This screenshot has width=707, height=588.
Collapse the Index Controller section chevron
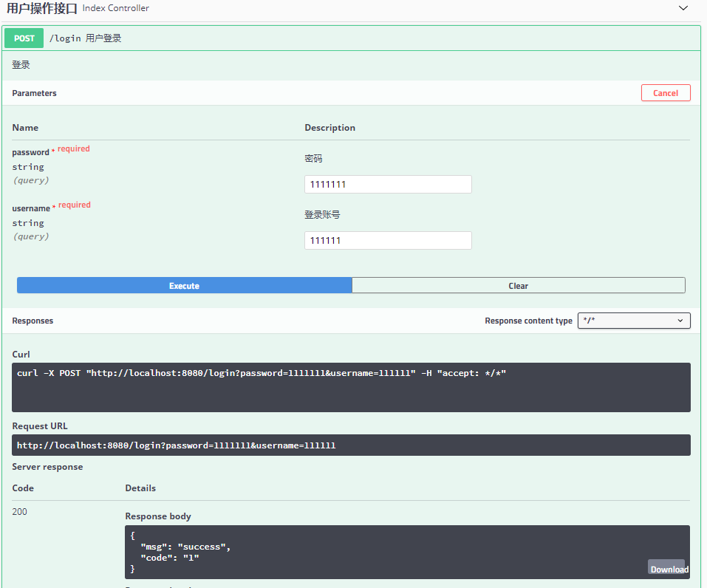(683, 8)
